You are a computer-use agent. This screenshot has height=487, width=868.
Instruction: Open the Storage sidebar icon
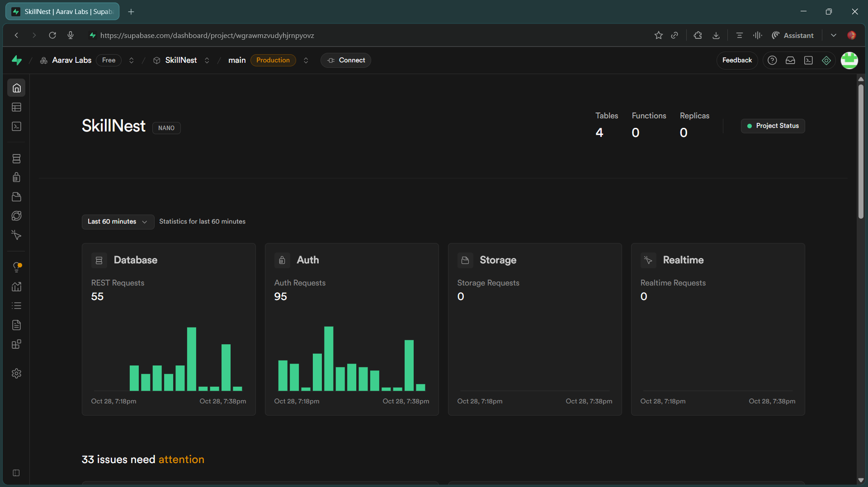(x=17, y=197)
